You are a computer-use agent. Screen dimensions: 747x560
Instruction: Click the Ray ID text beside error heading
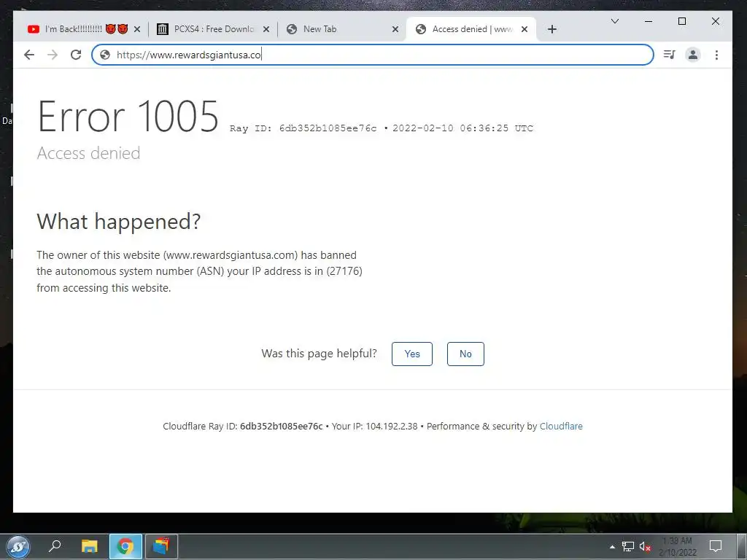click(381, 128)
